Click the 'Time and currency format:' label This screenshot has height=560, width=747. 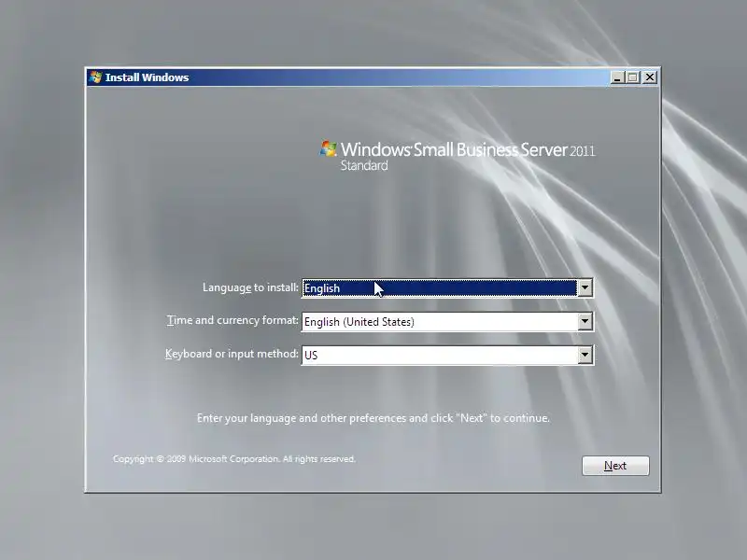[x=233, y=320]
